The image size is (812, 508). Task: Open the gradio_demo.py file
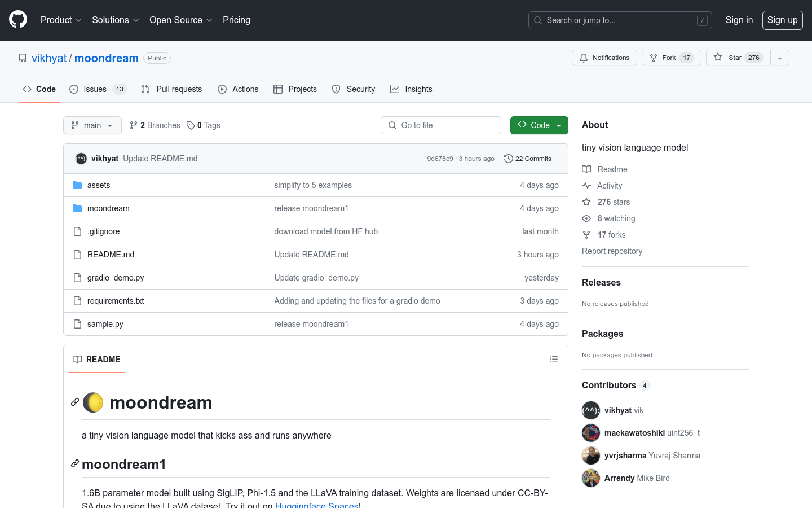[116, 278]
